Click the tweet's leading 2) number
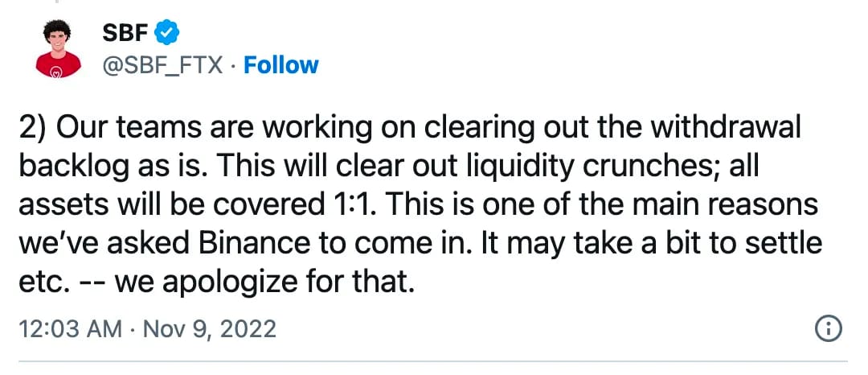 (34, 129)
